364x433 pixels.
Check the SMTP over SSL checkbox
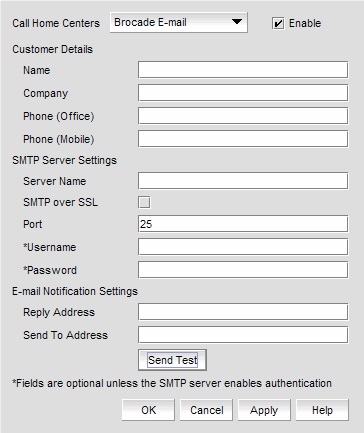pos(144,202)
